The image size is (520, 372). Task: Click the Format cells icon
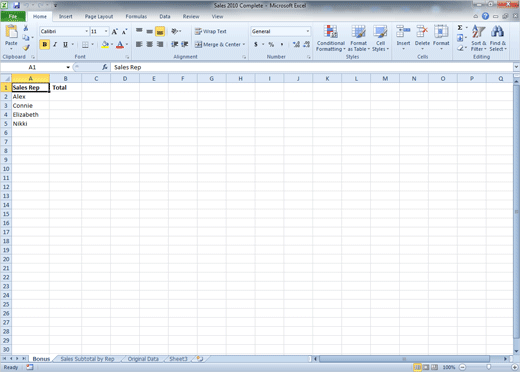(x=441, y=32)
